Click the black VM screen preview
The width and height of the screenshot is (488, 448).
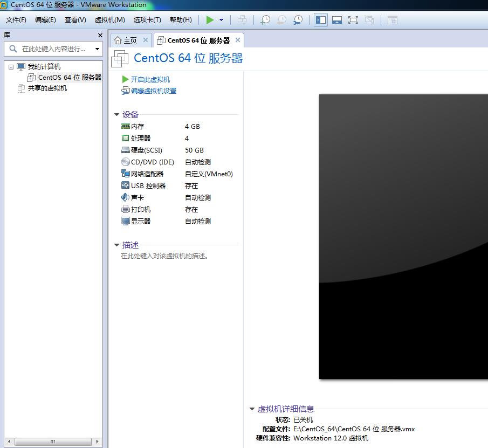coord(403,237)
